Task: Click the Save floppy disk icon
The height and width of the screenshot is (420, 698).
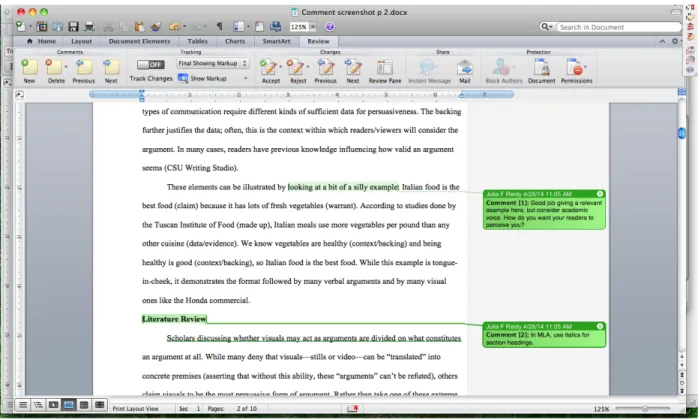Action: (x=73, y=27)
